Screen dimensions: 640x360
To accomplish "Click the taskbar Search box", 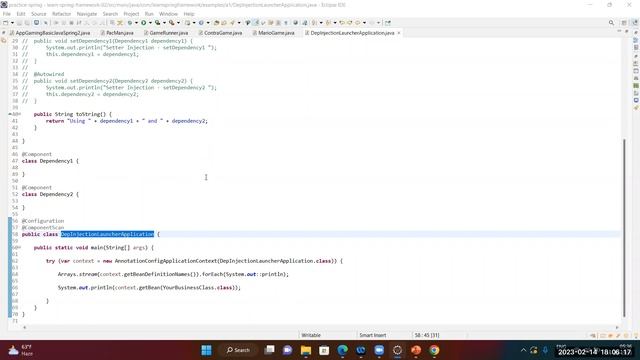I will click(x=238, y=350).
